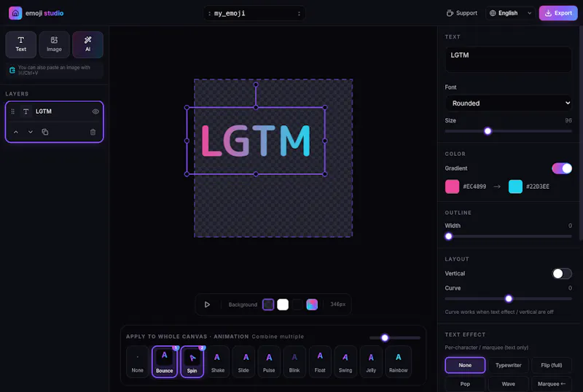Toggle the Bounce animation

tap(165, 362)
